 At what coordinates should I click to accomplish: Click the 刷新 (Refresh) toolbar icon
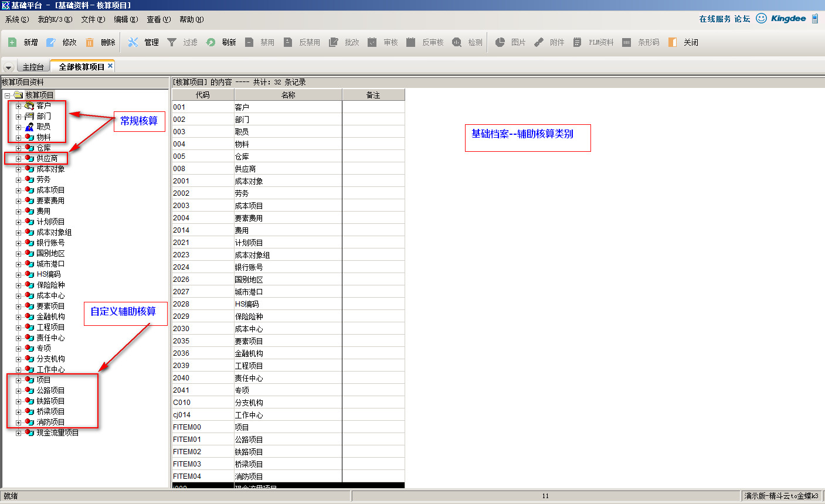tap(211, 42)
